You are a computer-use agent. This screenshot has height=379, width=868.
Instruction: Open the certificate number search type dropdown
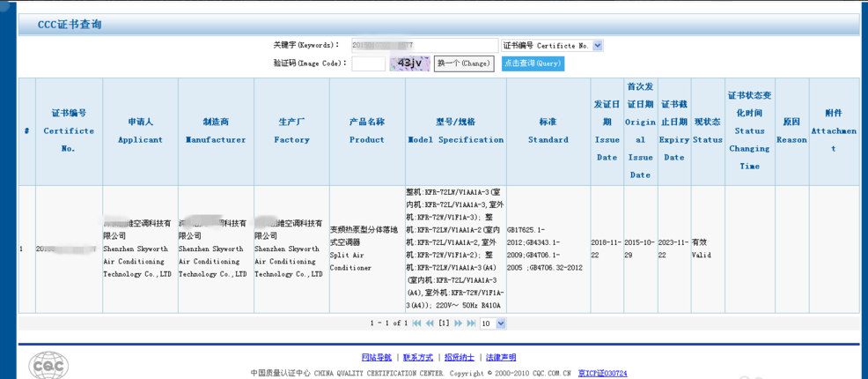click(552, 46)
